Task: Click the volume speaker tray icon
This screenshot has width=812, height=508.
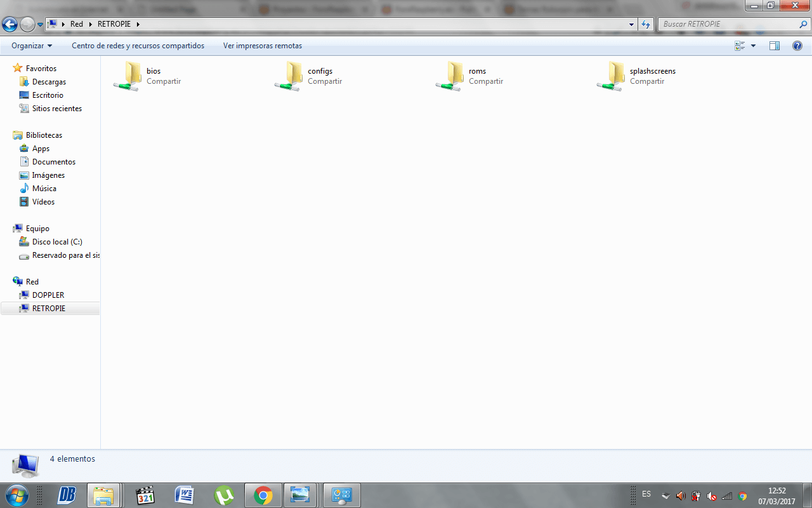Action: tap(681, 496)
